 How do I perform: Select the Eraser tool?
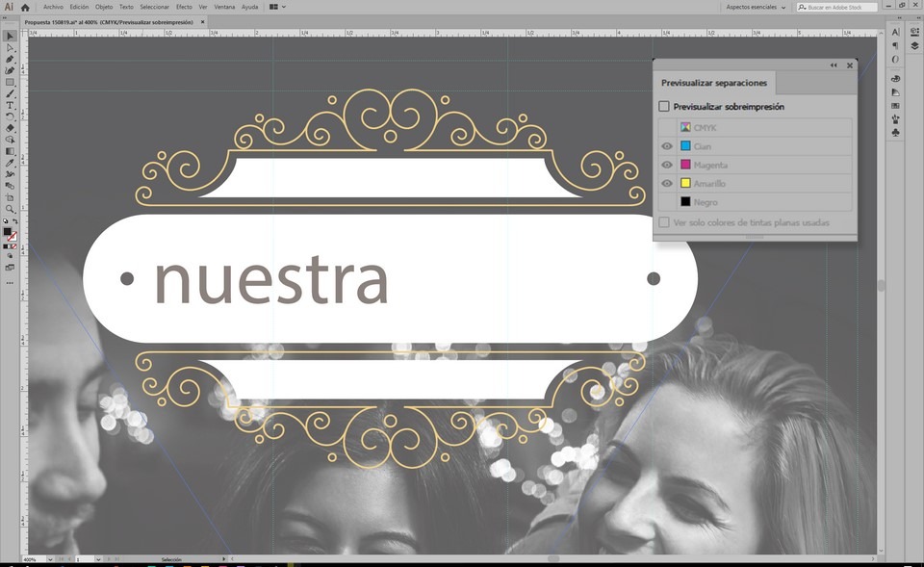pos(10,128)
